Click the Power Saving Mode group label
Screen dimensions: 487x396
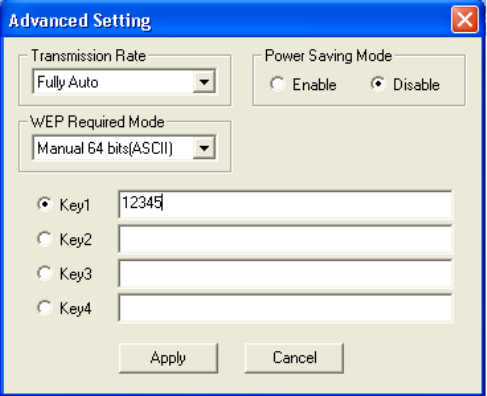coord(328,56)
